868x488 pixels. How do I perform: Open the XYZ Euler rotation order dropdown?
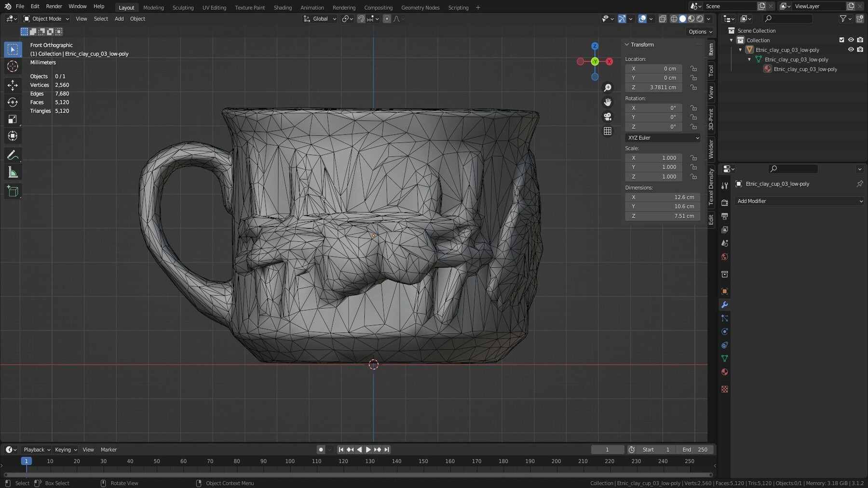click(663, 138)
